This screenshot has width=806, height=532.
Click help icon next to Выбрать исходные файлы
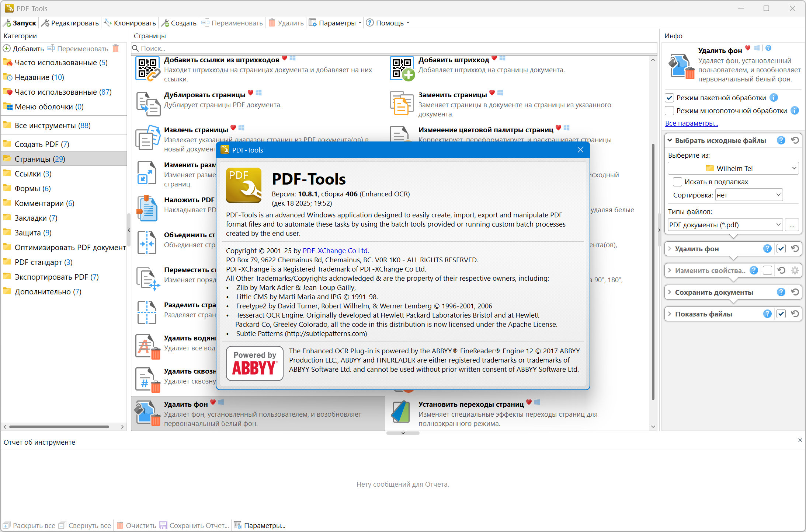tap(781, 140)
